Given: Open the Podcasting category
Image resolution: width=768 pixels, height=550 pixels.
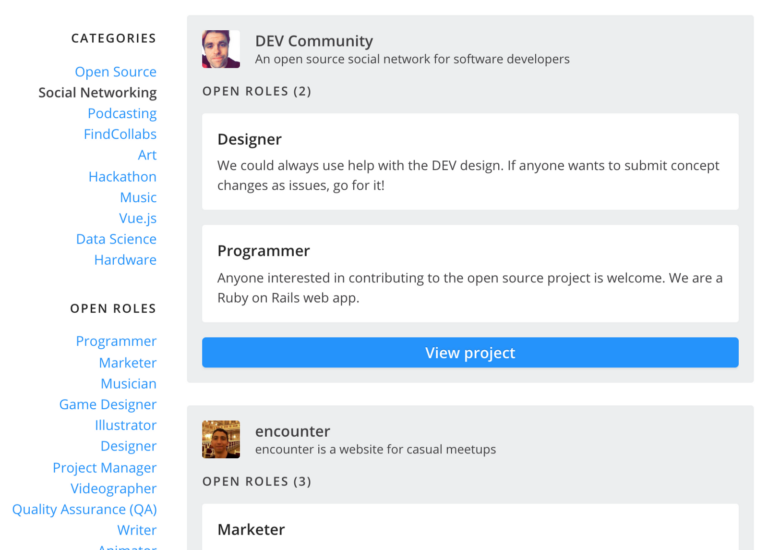Looking at the screenshot, I should [x=122, y=113].
